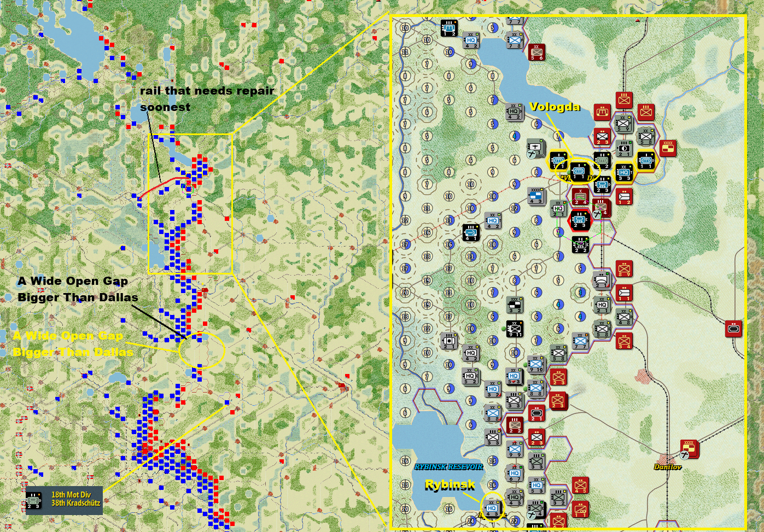Click the RYBINSK RESEVOIR map label
Screen dimensions: 764x532
(x=448, y=466)
